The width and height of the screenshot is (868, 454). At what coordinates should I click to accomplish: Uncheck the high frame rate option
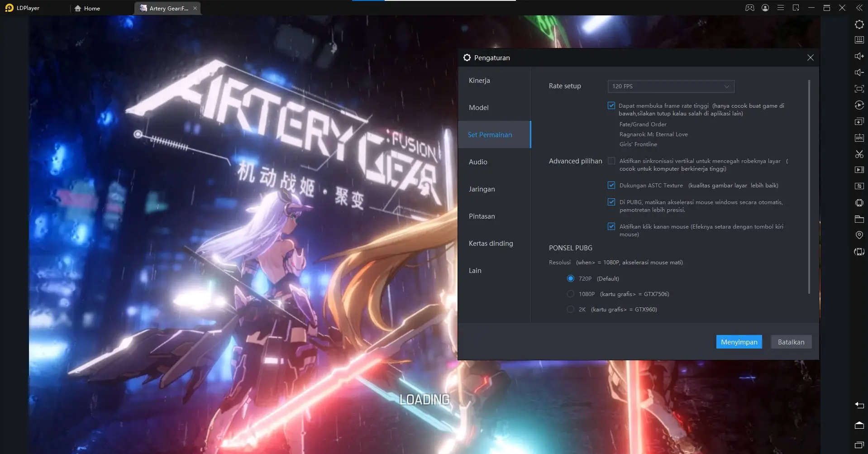[x=611, y=105]
